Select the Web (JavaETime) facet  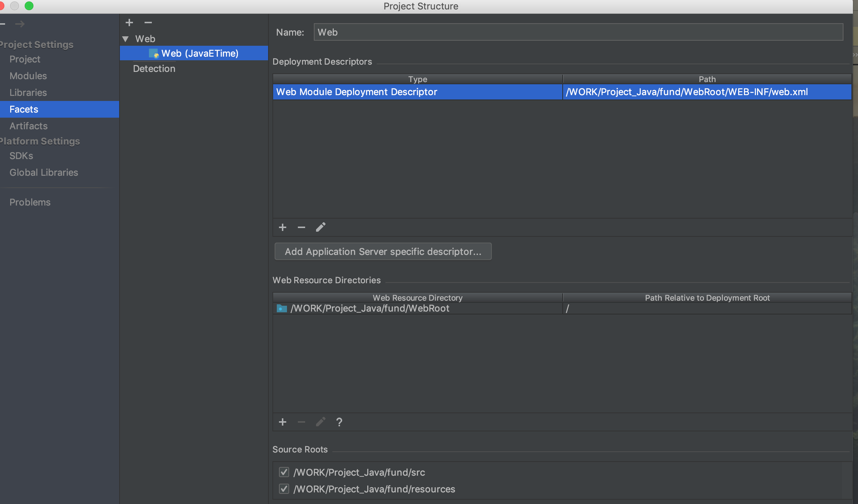tap(199, 53)
